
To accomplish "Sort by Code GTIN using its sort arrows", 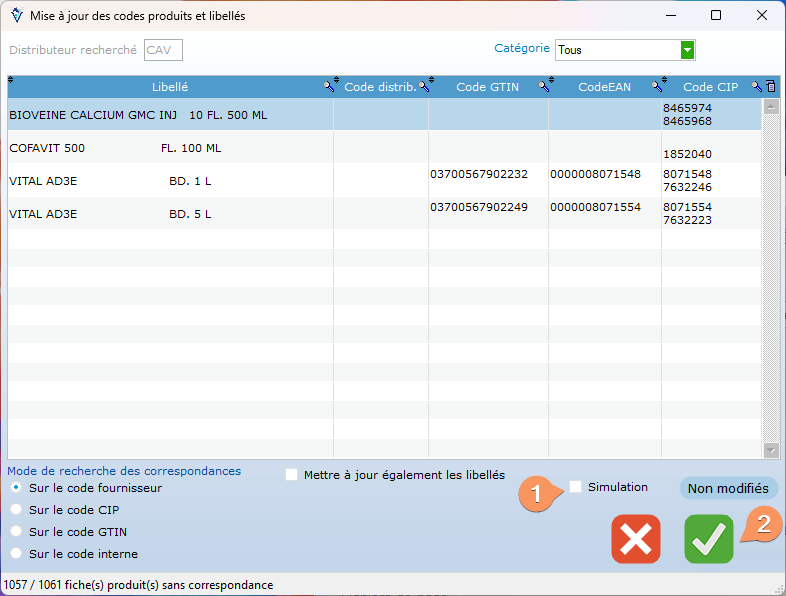I will click(x=431, y=80).
